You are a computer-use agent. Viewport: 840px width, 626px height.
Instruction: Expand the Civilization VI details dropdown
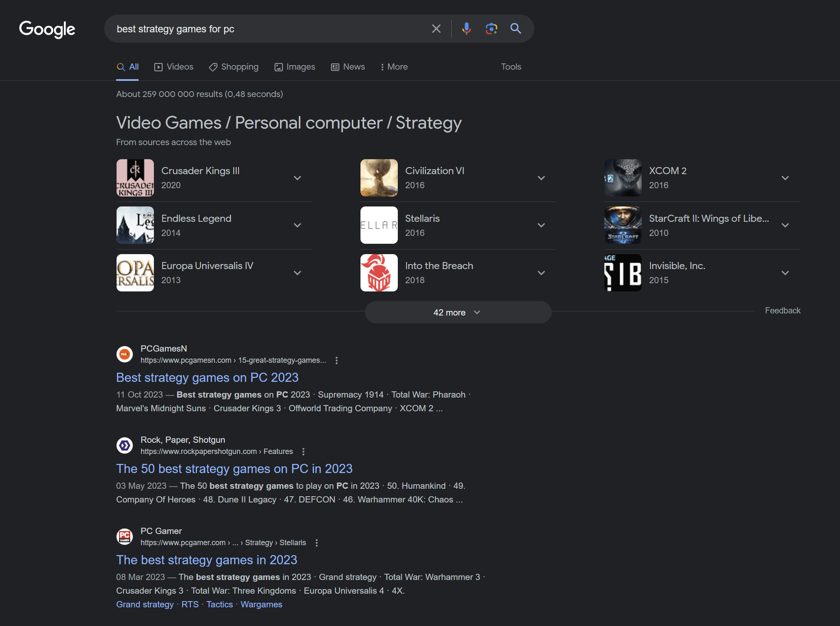(x=542, y=177)
